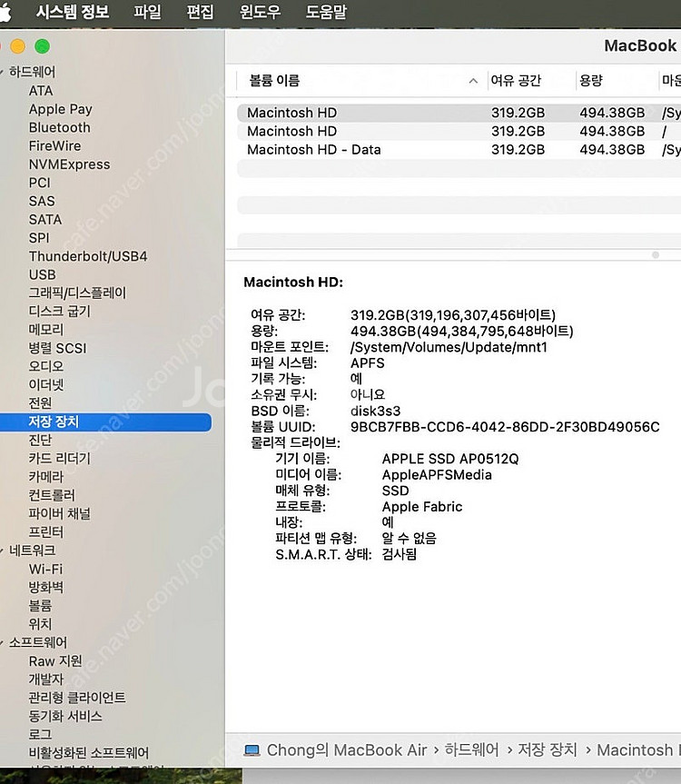Select 관리형 클라이언트 in the sidebar
This screenshot has height=784, width=681.
point(77,698)
